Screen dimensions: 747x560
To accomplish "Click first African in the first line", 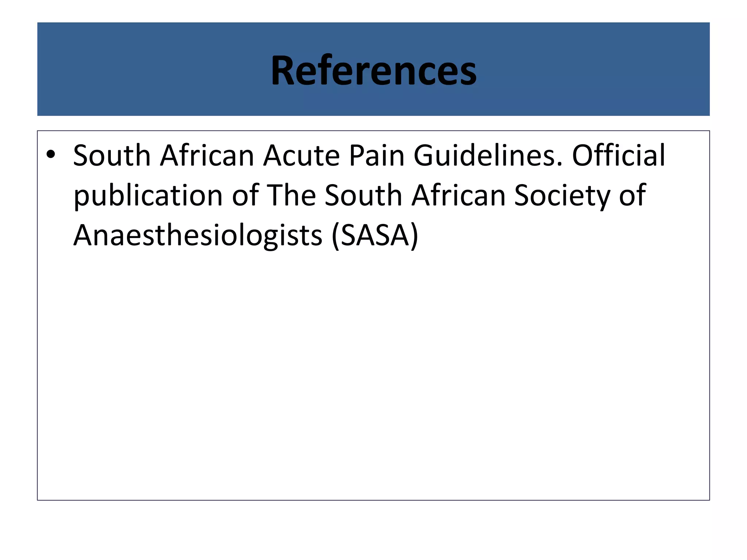I will 207,155.
